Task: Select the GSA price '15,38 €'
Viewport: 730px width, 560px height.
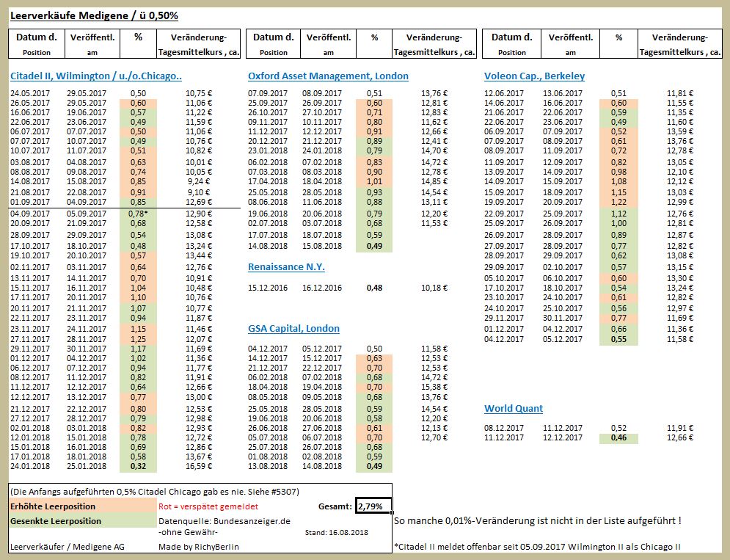Action: pyautogui.click(x=434, y=387)
